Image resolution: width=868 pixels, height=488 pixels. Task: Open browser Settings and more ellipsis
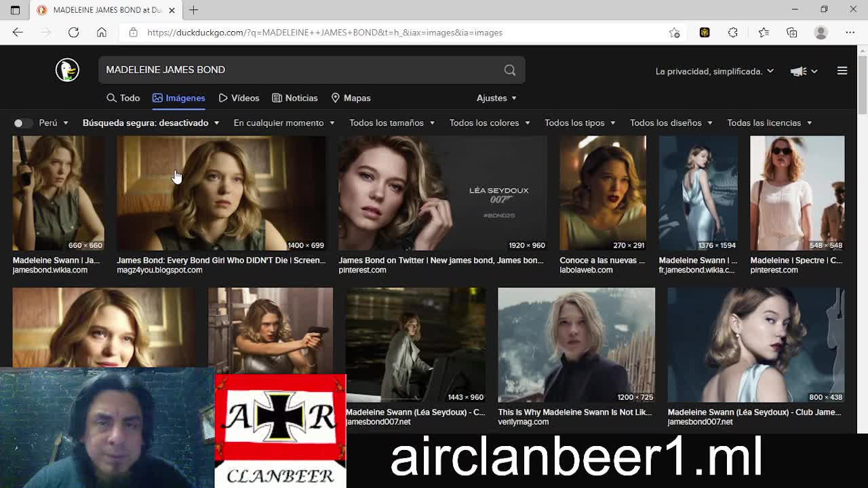tap(850, 33)
